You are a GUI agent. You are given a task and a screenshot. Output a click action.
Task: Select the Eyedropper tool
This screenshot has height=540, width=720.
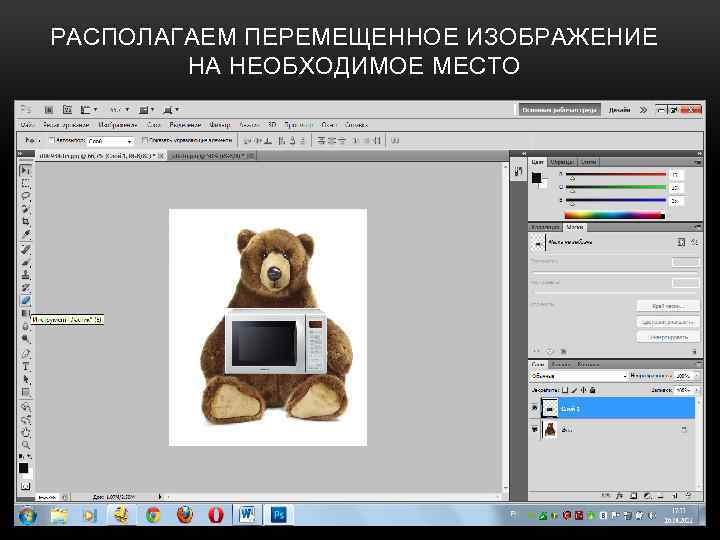26,234
